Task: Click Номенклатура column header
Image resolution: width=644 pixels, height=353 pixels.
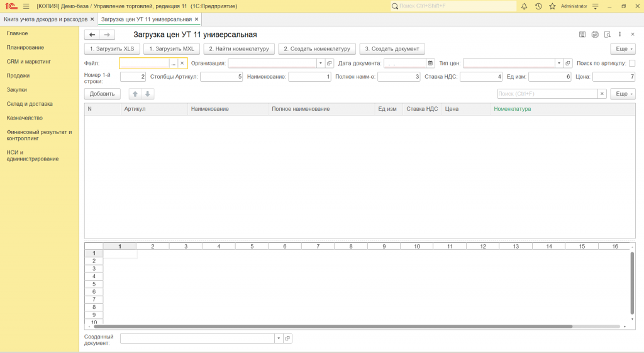Action: tap(563, 109)
